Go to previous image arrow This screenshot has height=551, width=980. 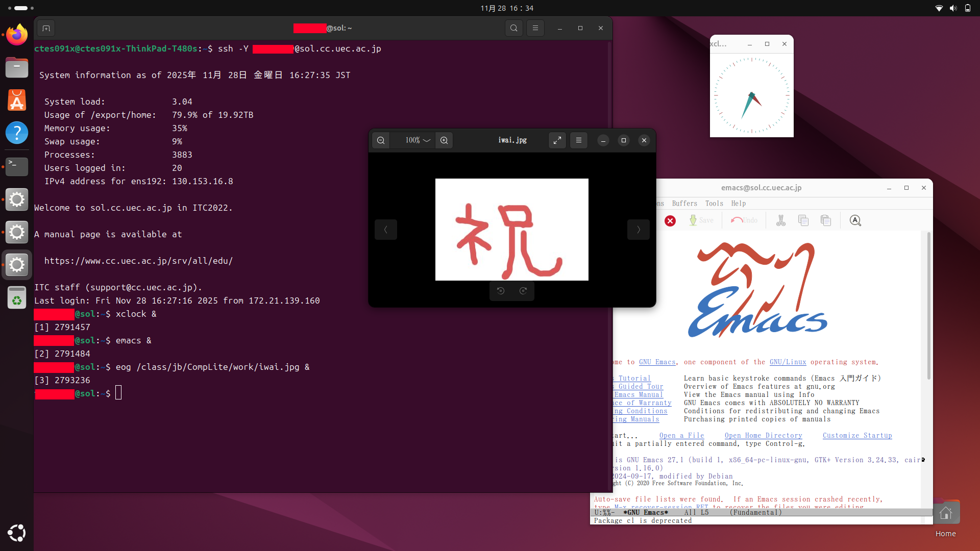click(x=386, y=230)
